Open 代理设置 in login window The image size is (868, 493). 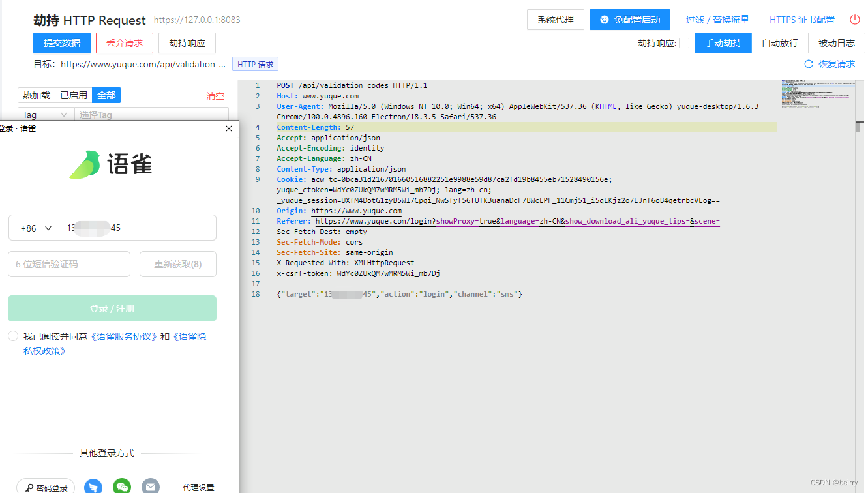pyautogui.click(x=198, y=487)
